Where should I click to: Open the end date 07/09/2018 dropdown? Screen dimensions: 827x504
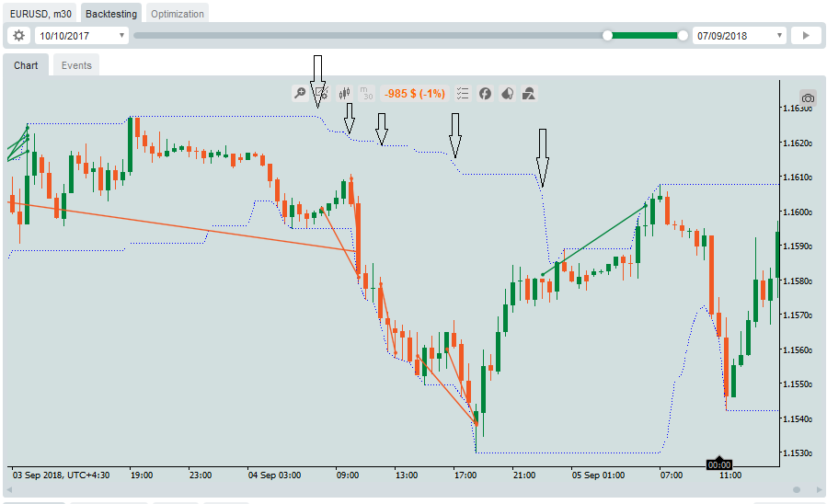pyautogui.click(x=740, y=36)
